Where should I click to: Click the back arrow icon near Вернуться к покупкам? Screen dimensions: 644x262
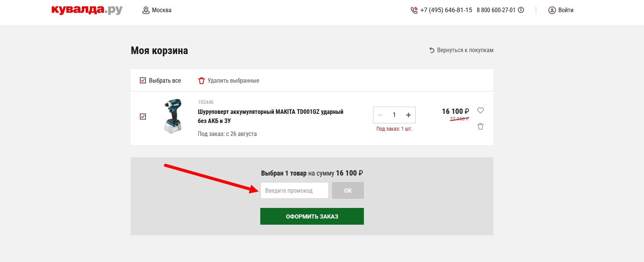pos(432,50)
